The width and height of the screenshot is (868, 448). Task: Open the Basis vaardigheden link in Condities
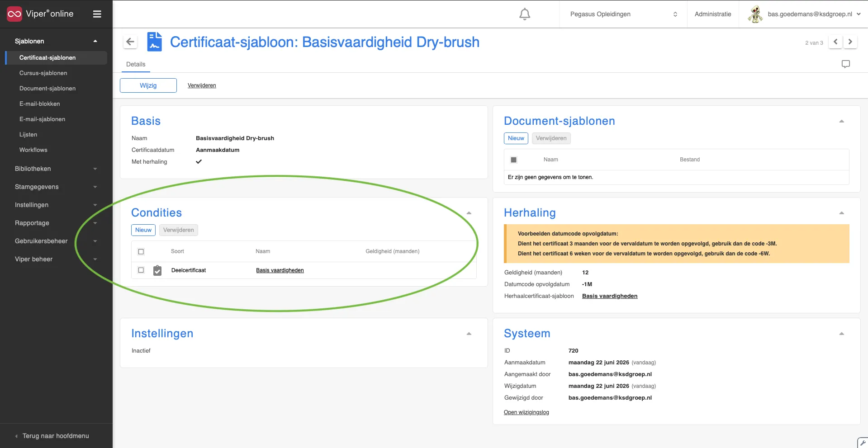[x=280, y=270]
